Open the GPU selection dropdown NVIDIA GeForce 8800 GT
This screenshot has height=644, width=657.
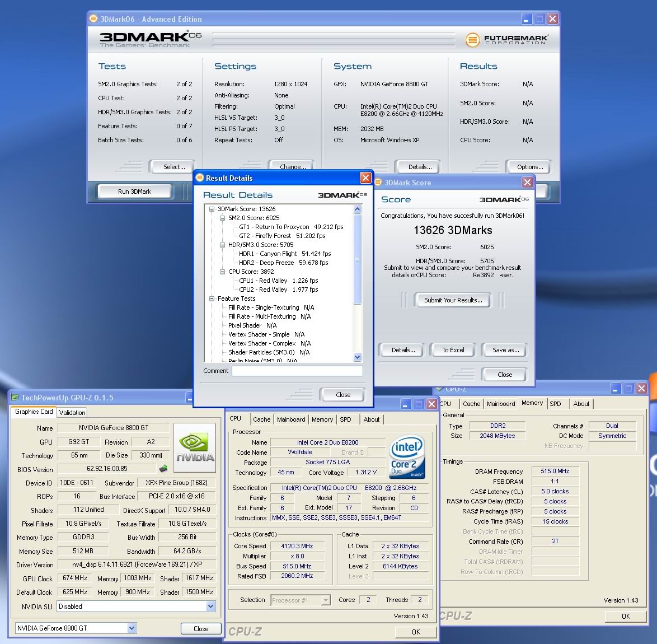132,628
